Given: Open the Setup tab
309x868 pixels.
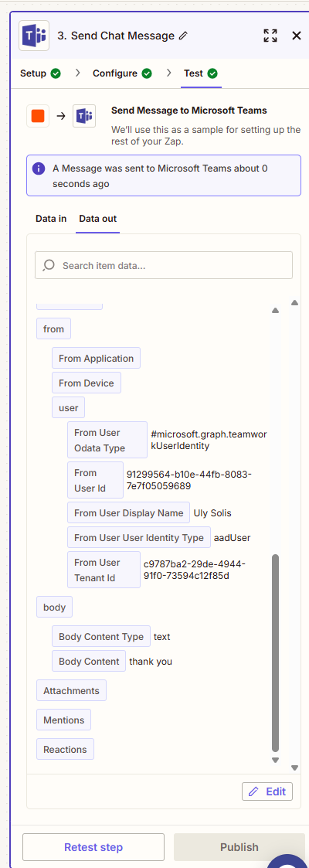Looking at the screenshot, I should click(x=40, y=73).
